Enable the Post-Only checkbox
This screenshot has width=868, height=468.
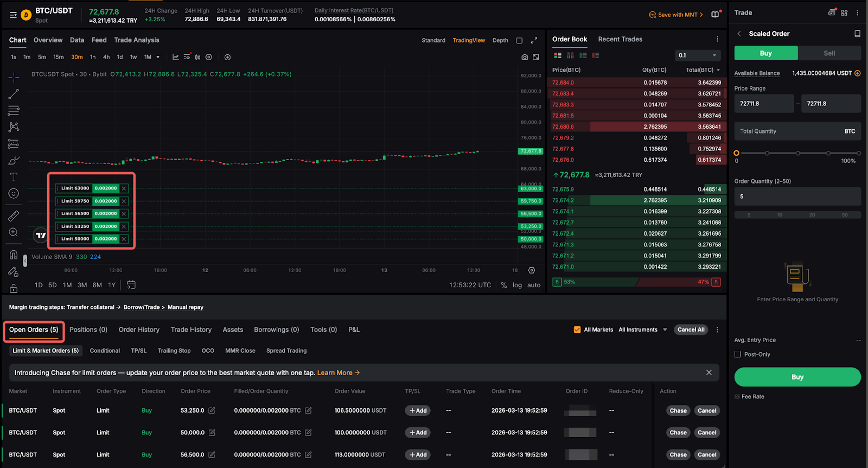pos(738,355)
